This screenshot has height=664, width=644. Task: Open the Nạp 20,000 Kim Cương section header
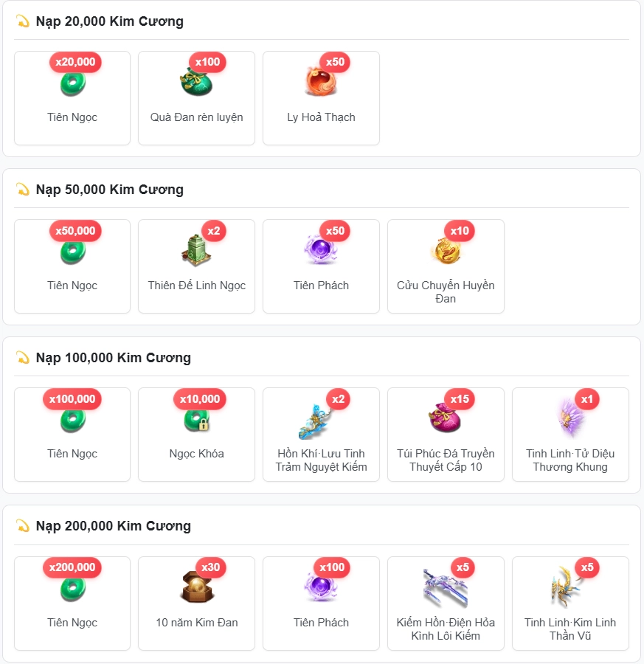point(110,21)
